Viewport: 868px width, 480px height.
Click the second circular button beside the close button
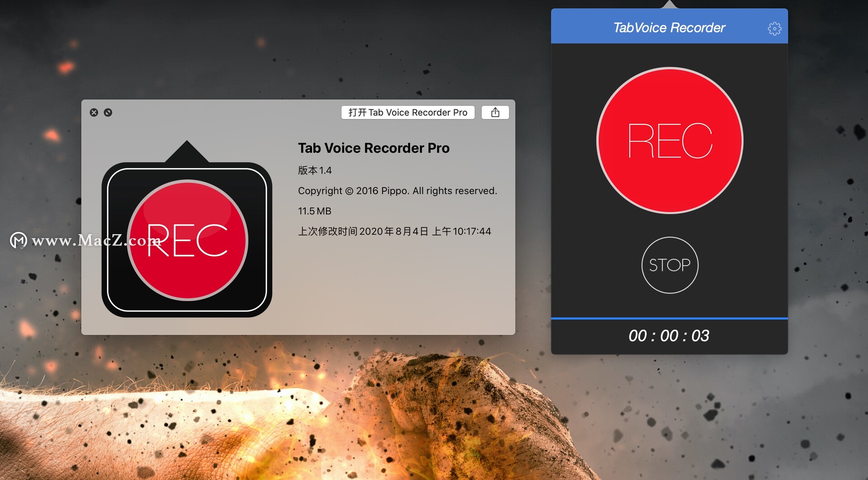point(108,113)
